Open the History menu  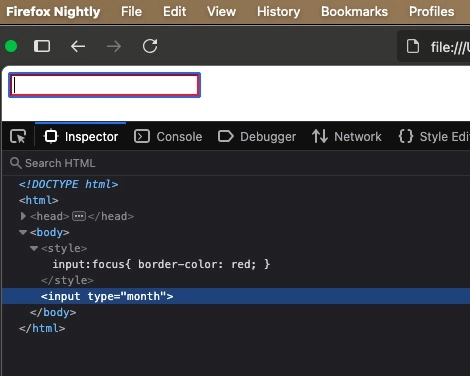coord(278,12)
